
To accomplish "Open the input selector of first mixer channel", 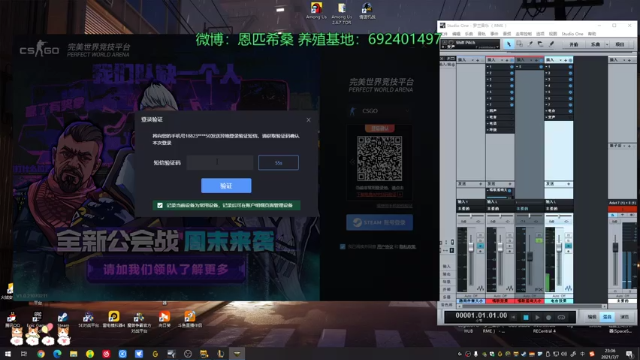I will click(x=470, y=202).
